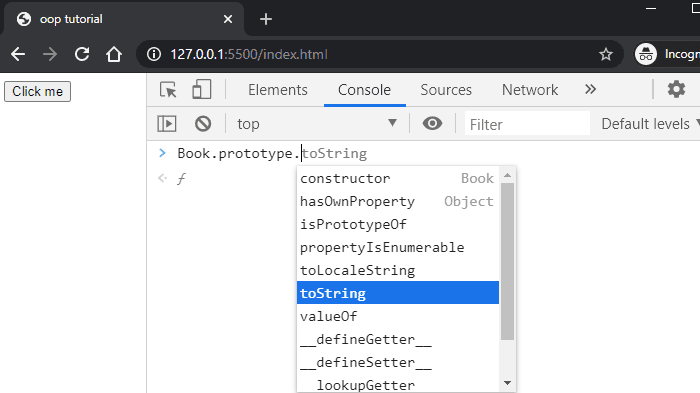Screen dimensions: 700x393
Task: Click autocomplete scrollbar up arrow
Action: click(507, 175)
